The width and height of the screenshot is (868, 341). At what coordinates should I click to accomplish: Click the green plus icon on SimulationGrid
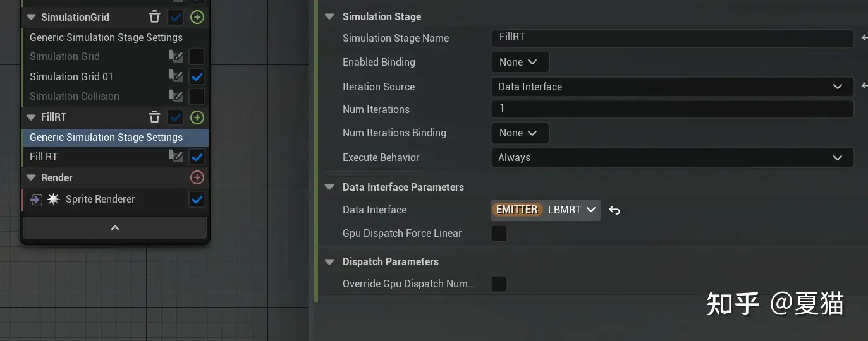coord(197,17)
